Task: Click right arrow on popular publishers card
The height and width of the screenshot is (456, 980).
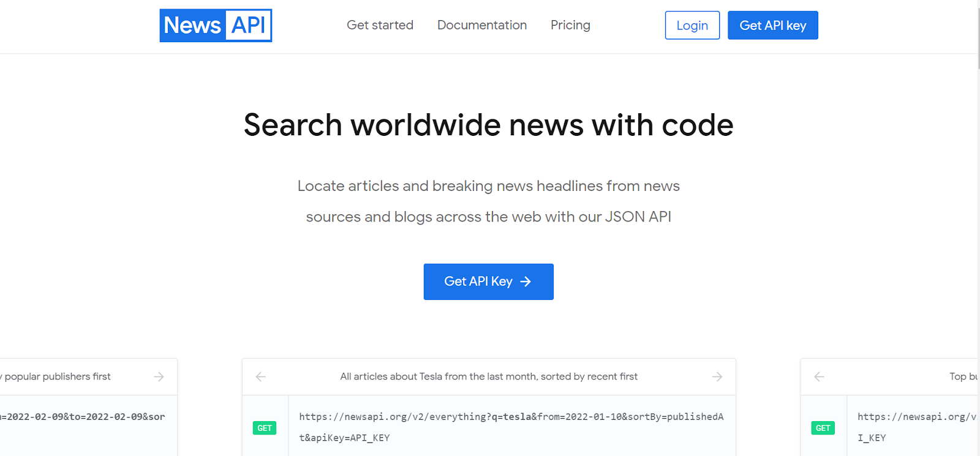Action: coord(159,376)
